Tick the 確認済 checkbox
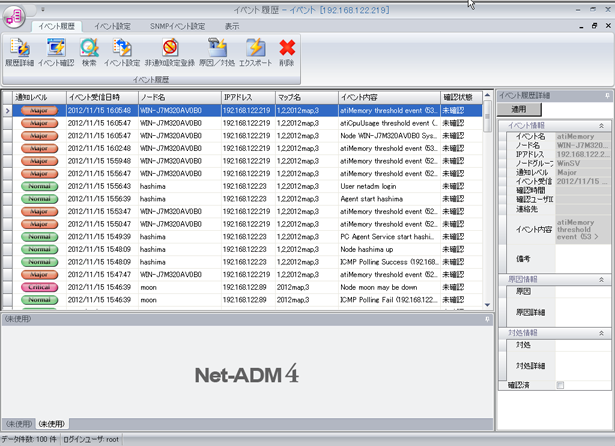The width and height of the screenshot is (615, 446). 560,385
